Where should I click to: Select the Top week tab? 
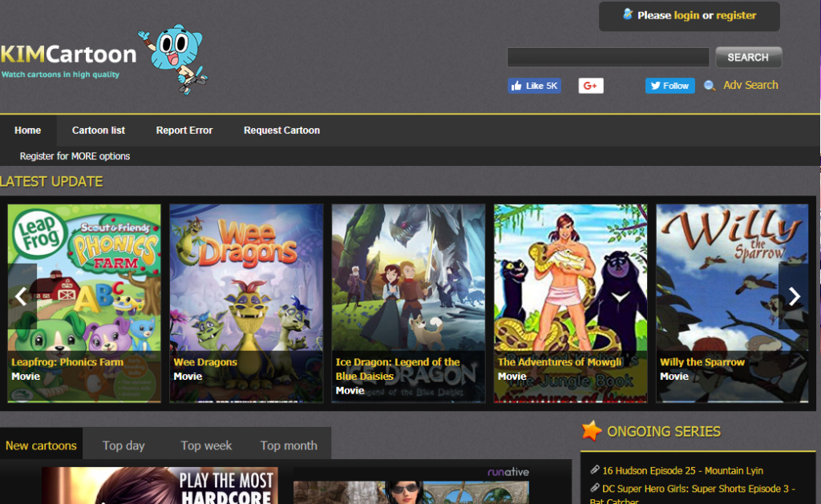[205, 444]
